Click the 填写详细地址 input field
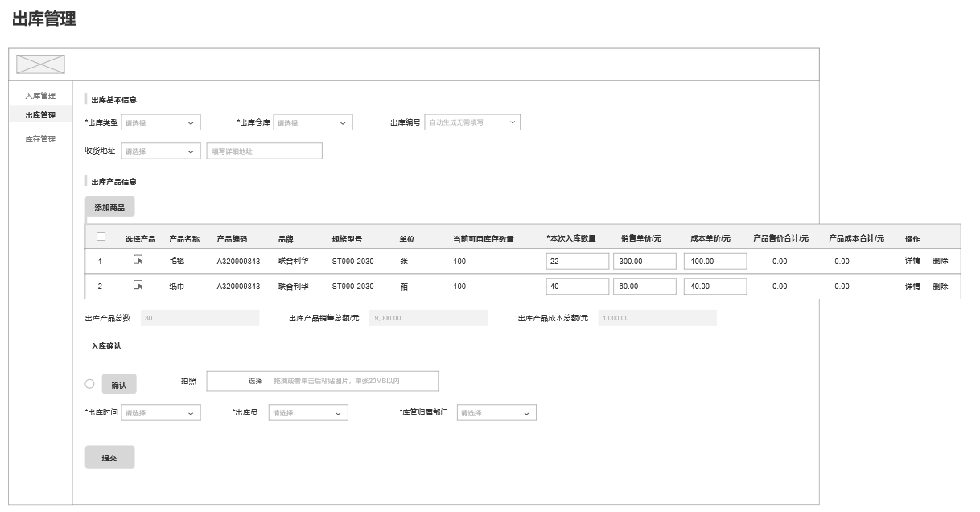The image size is (980, 512). (x=264, y=151)
